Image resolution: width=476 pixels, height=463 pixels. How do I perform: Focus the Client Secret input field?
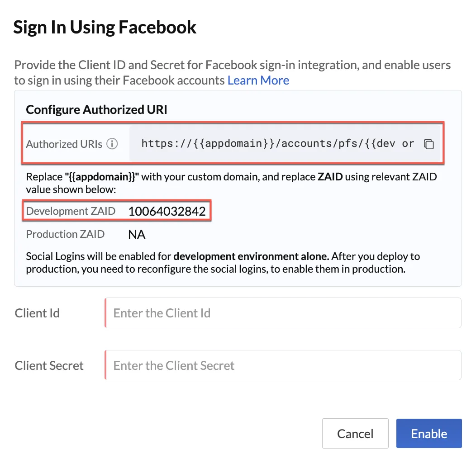tap(283, 365)
